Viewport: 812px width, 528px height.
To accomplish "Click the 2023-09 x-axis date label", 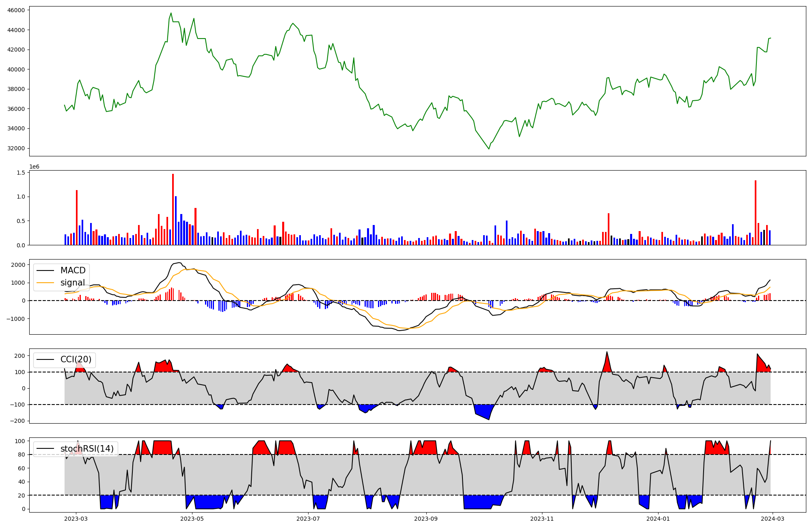I will [426, 519].
